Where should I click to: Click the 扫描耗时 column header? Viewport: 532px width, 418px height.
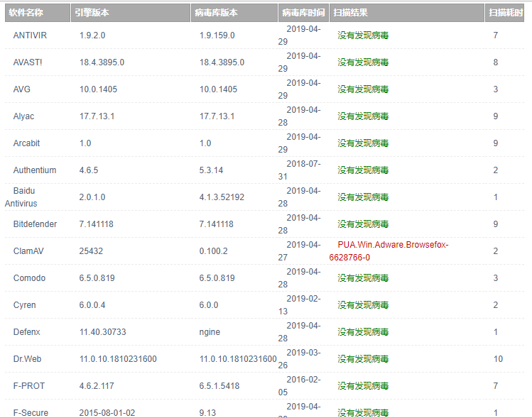(504, 13)
